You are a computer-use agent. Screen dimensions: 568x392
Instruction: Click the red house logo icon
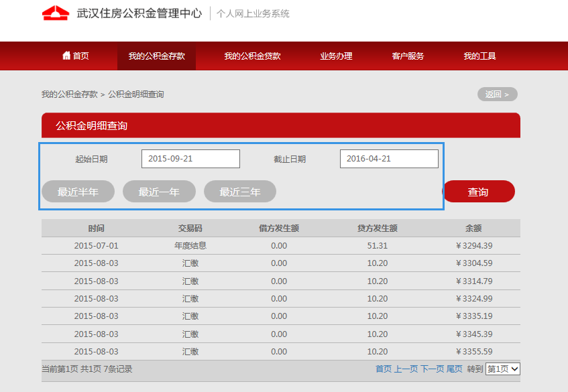56,13
